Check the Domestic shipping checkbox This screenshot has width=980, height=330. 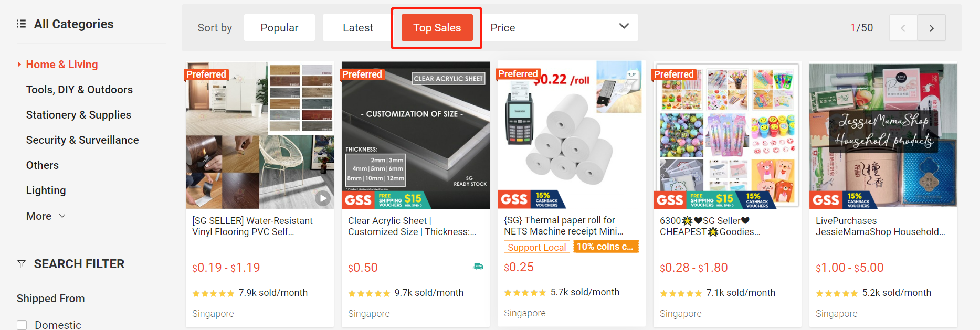point(22,325)
